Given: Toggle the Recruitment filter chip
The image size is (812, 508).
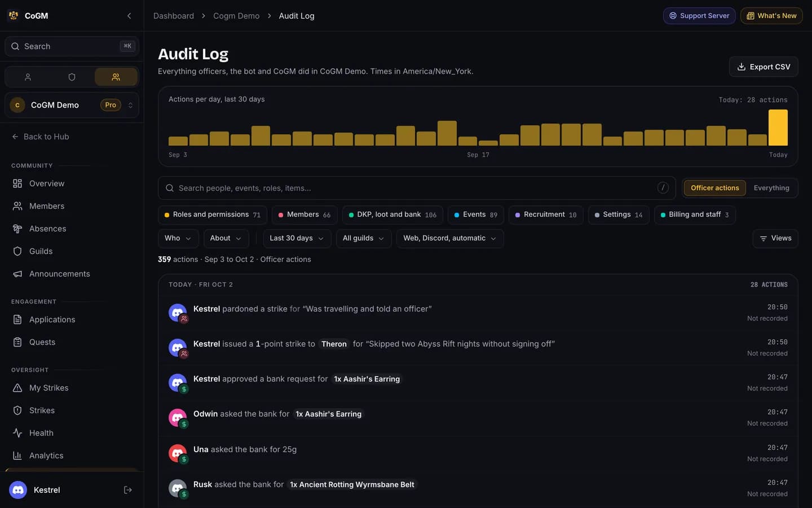Looking at the screenshot, I should pyautogui.click(x=546, y=215).
